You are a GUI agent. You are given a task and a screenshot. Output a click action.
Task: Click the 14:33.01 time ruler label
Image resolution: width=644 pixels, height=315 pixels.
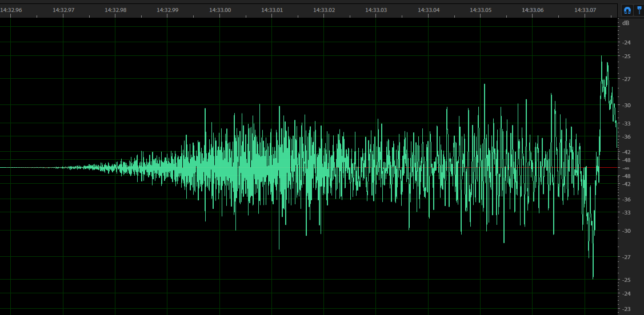click(272, 10)
